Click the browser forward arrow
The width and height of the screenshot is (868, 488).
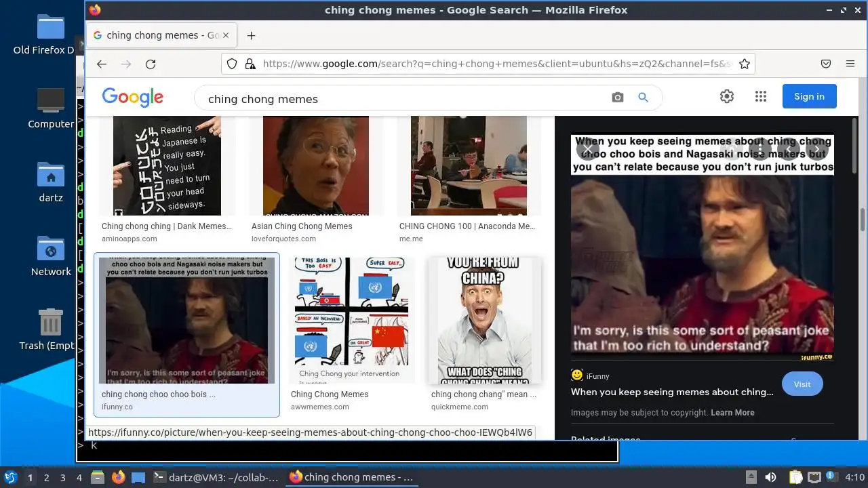coord(126,64)
